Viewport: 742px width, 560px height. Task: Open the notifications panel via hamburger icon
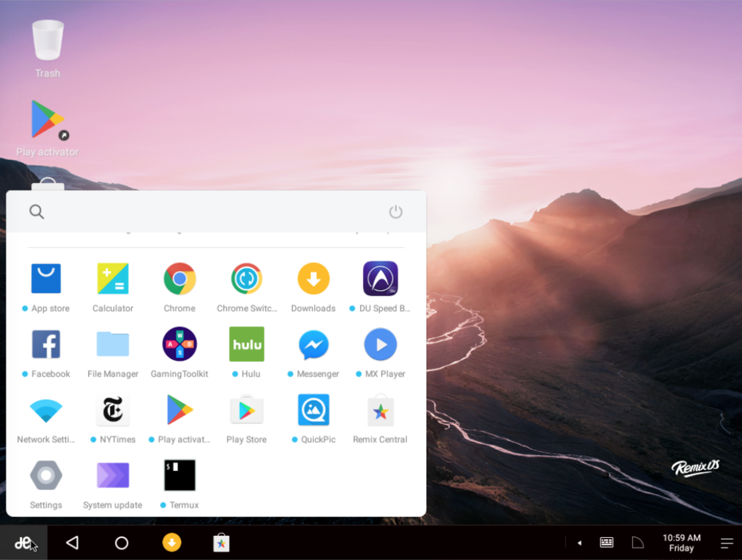(x=727, y=542)
